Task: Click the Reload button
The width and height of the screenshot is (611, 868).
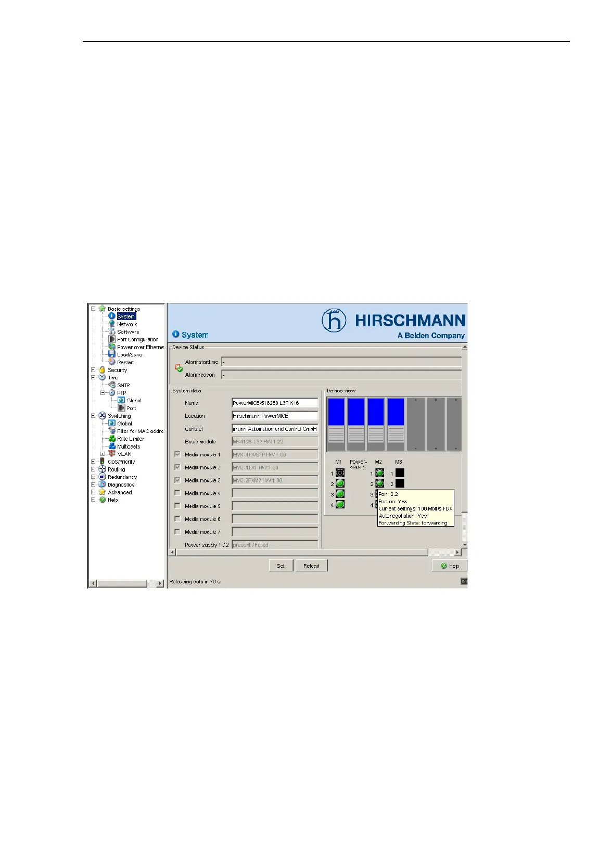Action: click(x=311, y=566)
